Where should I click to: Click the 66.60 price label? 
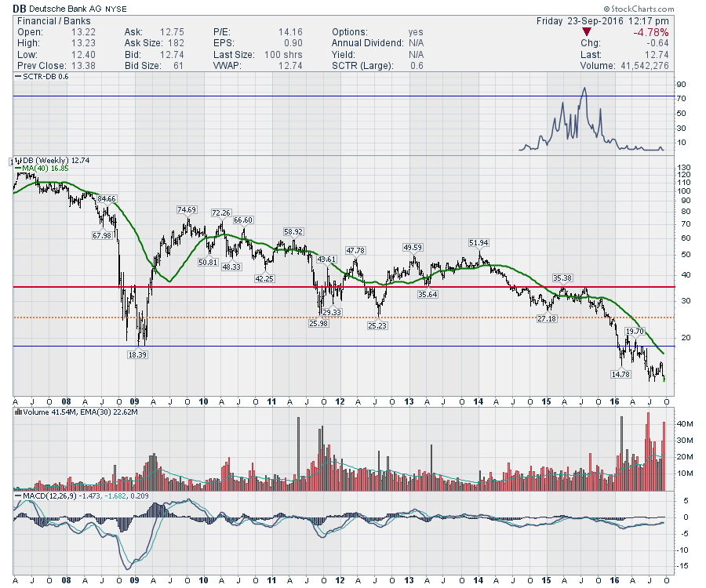(243, 220)
